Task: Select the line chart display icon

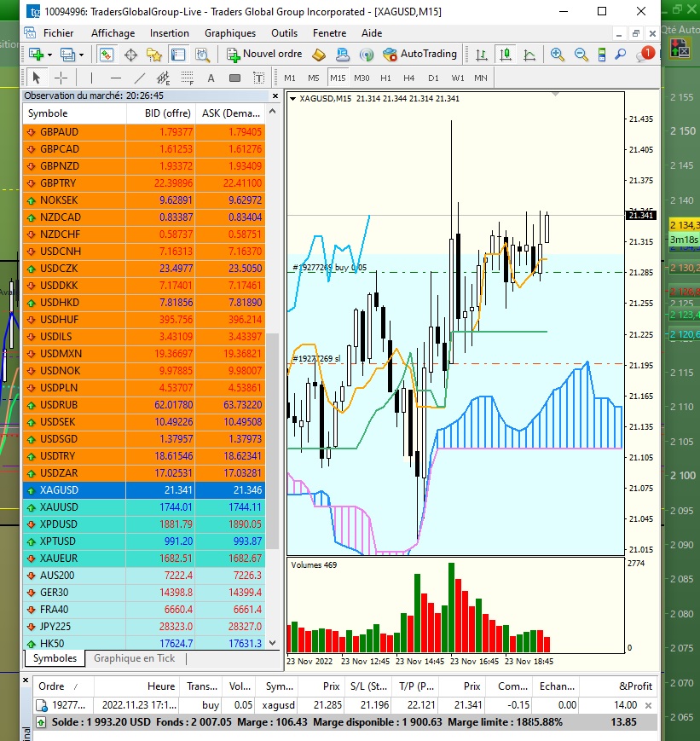Action: 529,55
